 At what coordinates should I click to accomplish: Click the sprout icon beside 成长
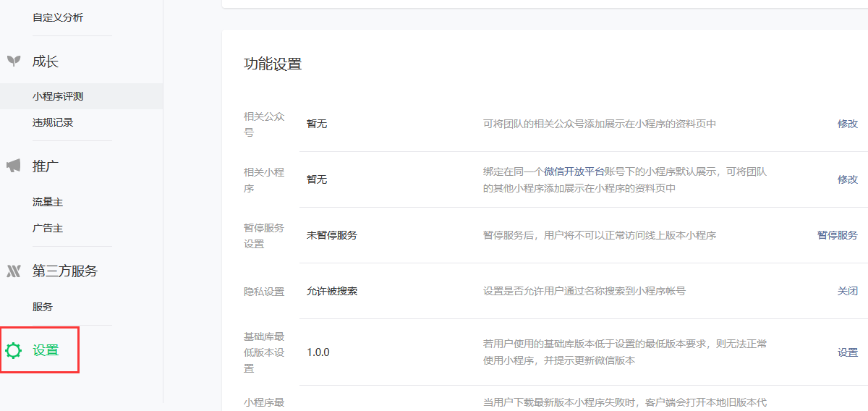click(13, 62)
